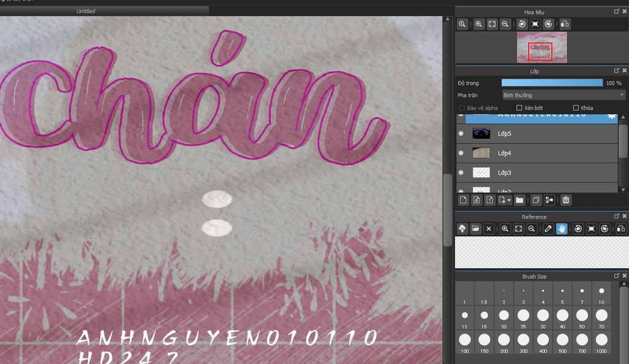The image size is (629, 364).
Task: Merge the layer down
Action: (x=549, y=200)
